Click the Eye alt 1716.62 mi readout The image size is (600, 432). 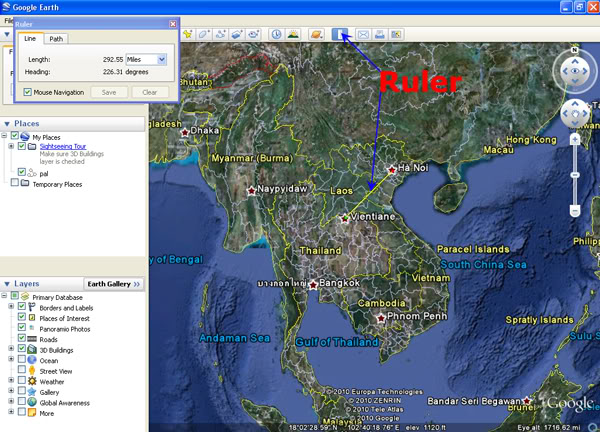coord(548,427)
